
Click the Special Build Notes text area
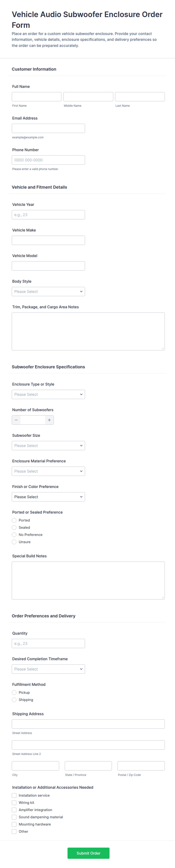point(88,580)
